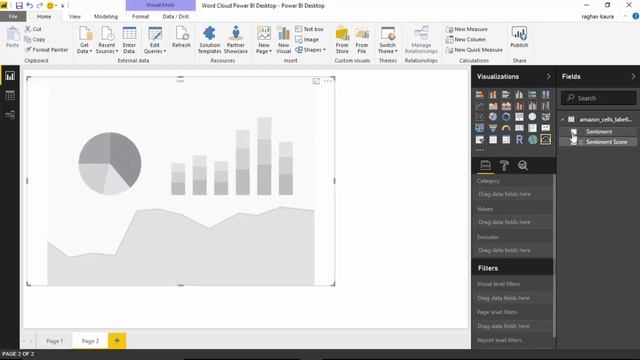Open the Analytics magnifier pane
The image size is (640, 360).
click(523, 165)
